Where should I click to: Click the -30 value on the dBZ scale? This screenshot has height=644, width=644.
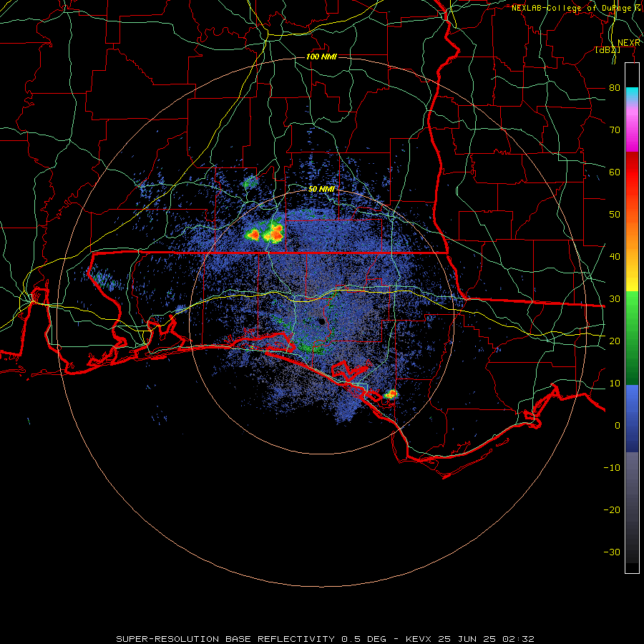[612, 552]
